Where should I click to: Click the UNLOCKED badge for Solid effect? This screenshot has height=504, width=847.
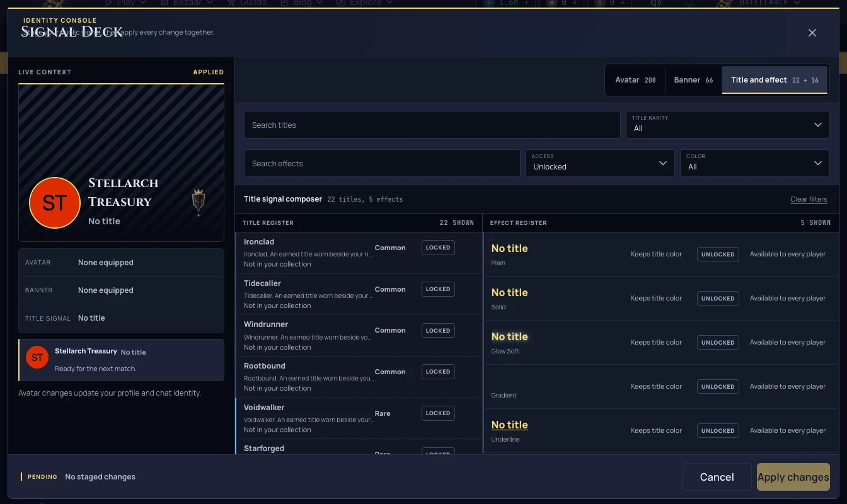click(718, 299)
